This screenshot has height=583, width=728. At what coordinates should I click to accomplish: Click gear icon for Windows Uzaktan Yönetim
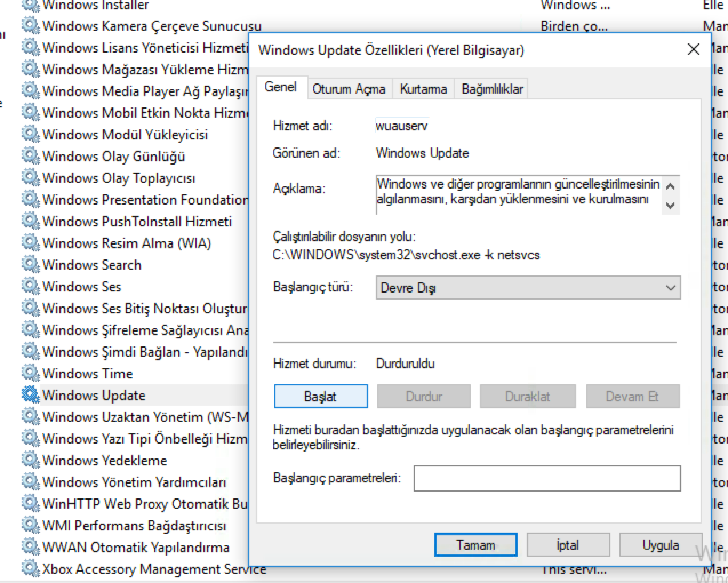[30, 417]
